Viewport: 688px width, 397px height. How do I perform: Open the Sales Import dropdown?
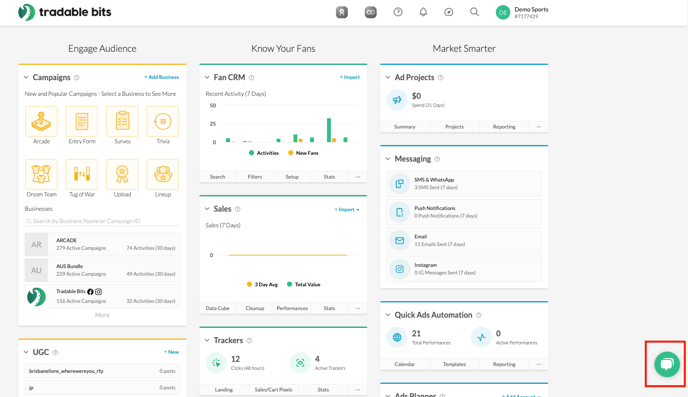(347, 210)
